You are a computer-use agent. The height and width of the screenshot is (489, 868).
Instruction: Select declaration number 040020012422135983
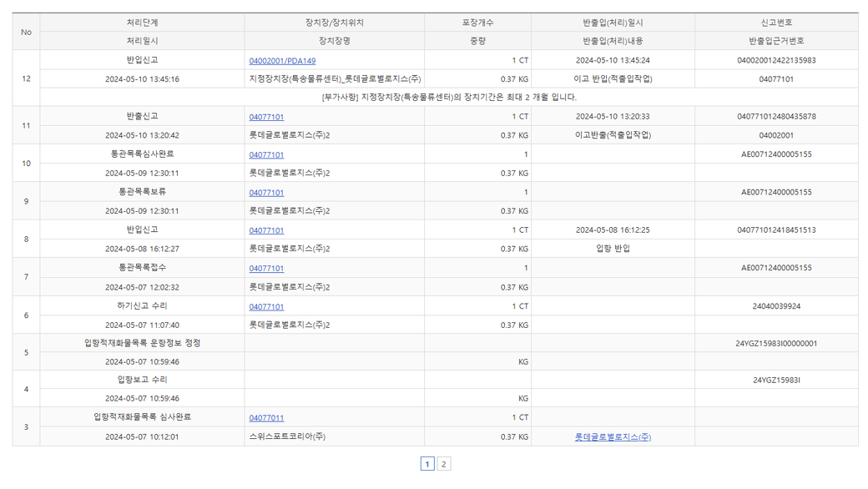[776, 61]
